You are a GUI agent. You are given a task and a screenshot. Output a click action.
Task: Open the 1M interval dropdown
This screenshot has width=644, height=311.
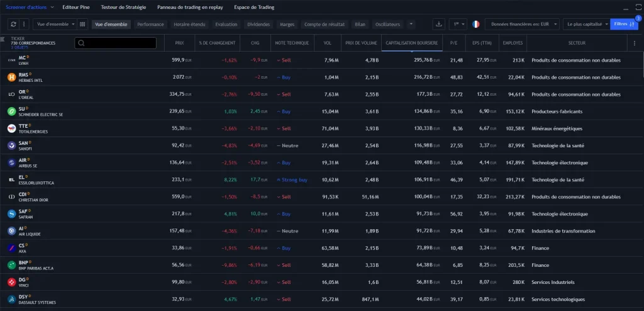(458, 25)
